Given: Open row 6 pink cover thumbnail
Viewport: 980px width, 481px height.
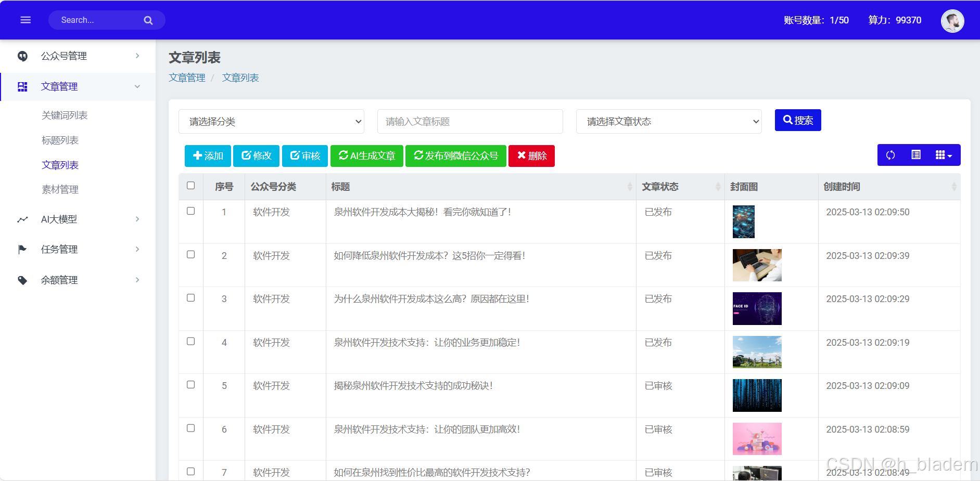Looking at the screenshot, I should (757, 439).
